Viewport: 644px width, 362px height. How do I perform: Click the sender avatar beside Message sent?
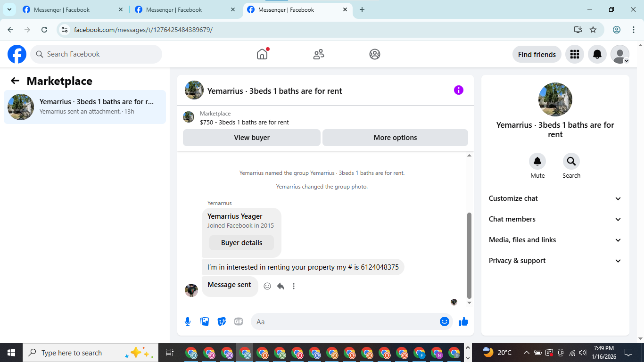191,290
